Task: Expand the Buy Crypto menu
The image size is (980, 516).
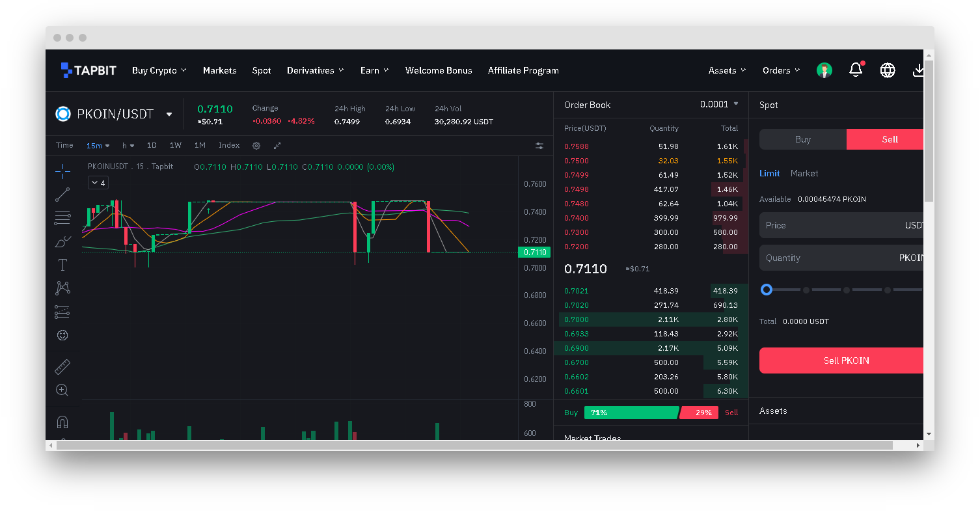Action: point(159,70)
